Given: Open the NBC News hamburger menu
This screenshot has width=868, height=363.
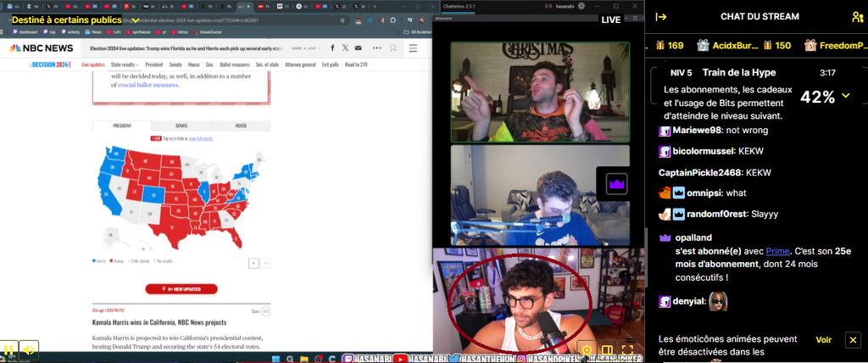Looking at the screenshot, I should pos(413,48).
